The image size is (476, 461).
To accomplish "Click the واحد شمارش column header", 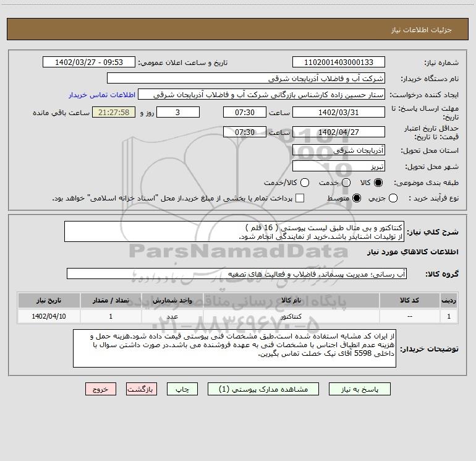I will [x=172, y=301].
